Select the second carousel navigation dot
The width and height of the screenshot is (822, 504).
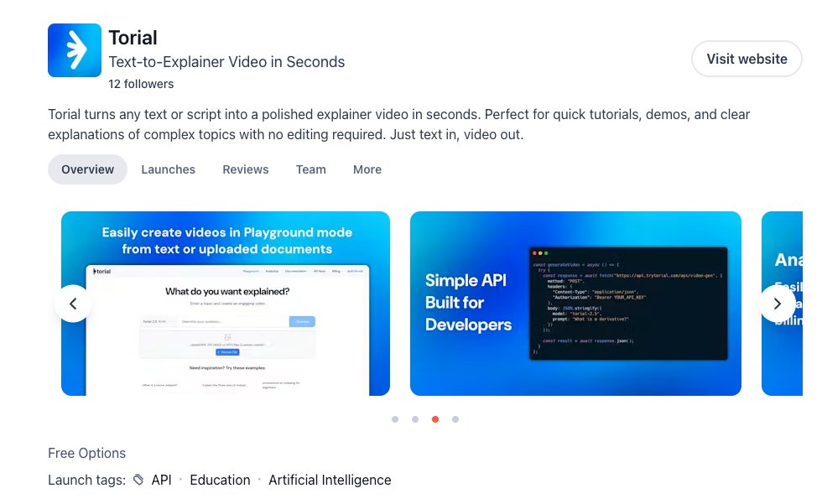pos(415,419)
